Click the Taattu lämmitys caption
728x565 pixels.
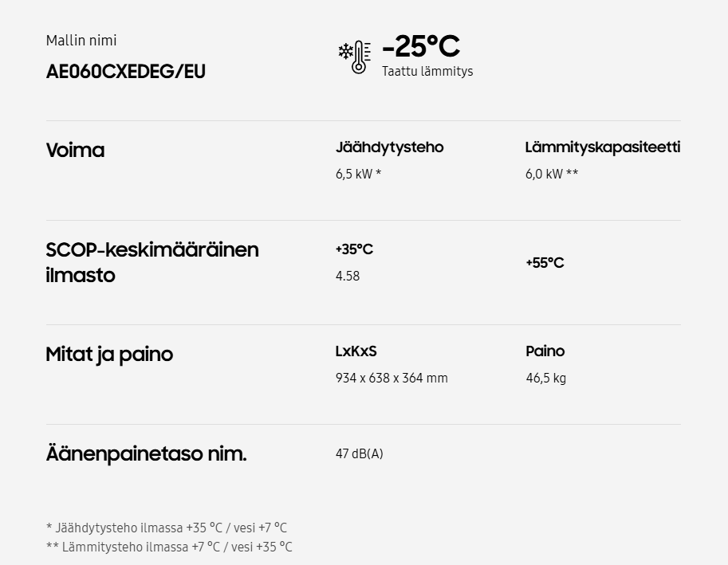pyautogui.click(x=427, y=72)
